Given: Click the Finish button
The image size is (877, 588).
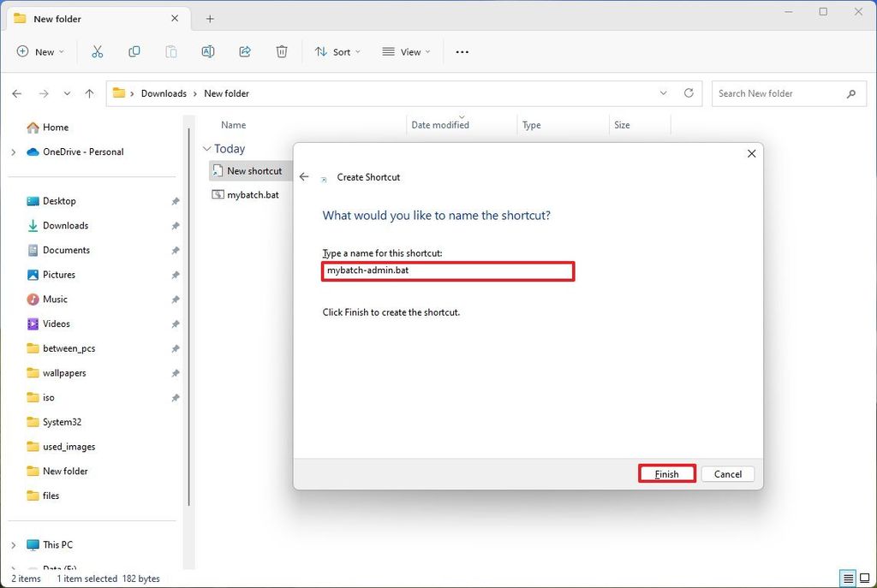Looking at the screenshot, I should pos(666,473).
